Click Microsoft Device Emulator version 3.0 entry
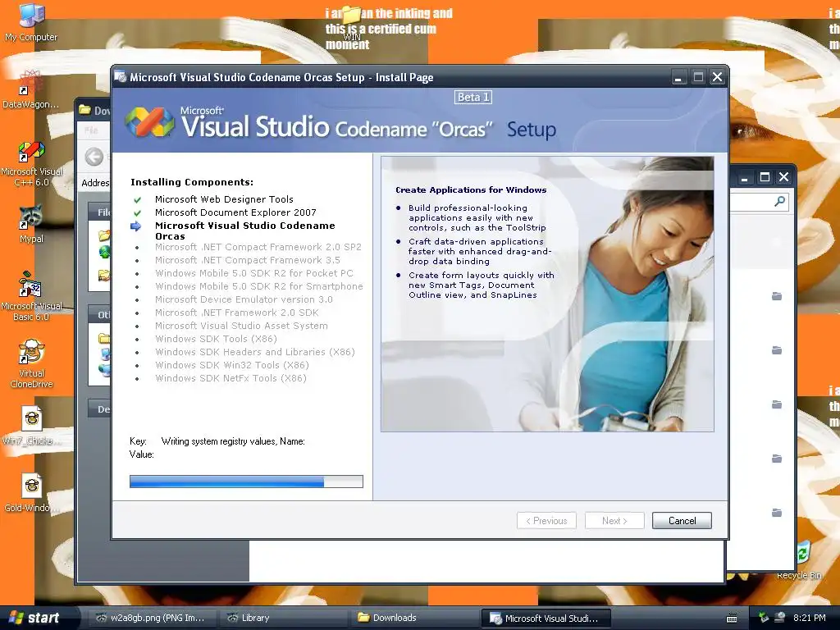The width and height of the screenshot is (840, 630). 244,299
